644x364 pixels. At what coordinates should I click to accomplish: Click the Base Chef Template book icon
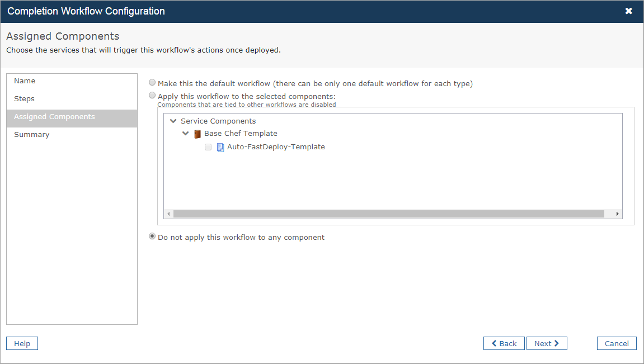click(x=197, y=134)
